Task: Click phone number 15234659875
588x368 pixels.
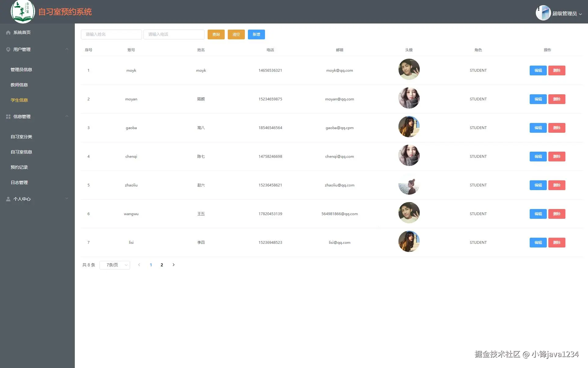Action: pyautogui.click(x=270, y=99)
